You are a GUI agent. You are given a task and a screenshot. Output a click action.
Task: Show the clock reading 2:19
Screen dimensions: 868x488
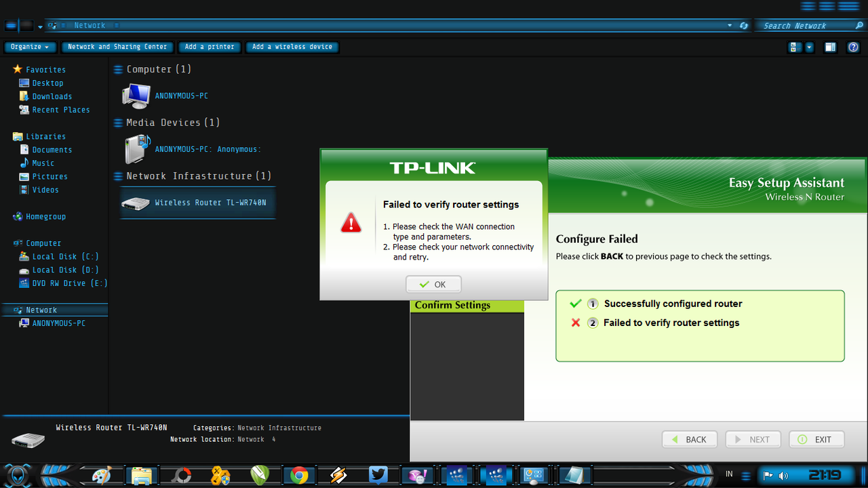coord(824,475)
